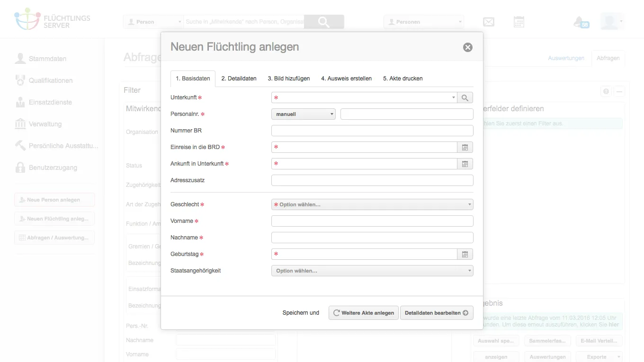Click the Flüchtlings Server logo

coord(52,19)
